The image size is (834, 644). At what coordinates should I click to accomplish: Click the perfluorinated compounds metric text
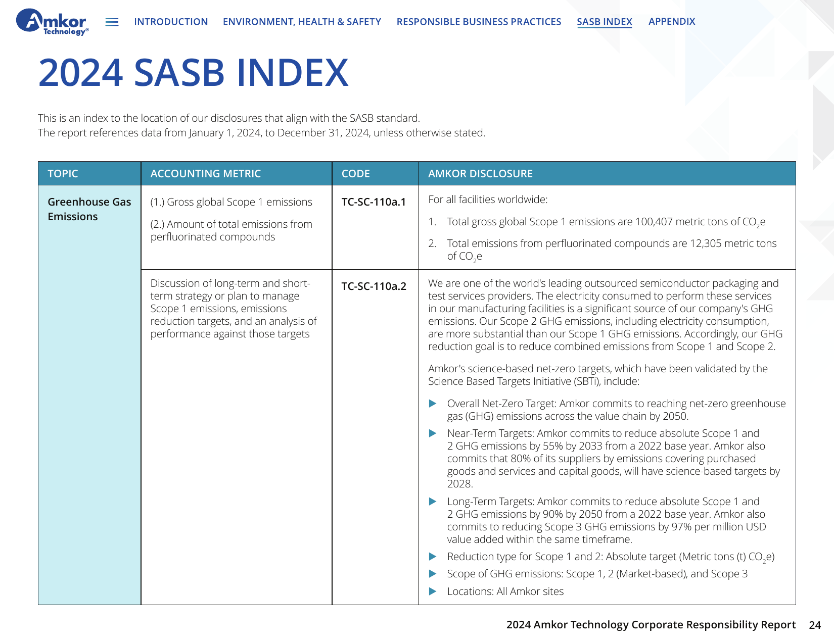point(231,230)
